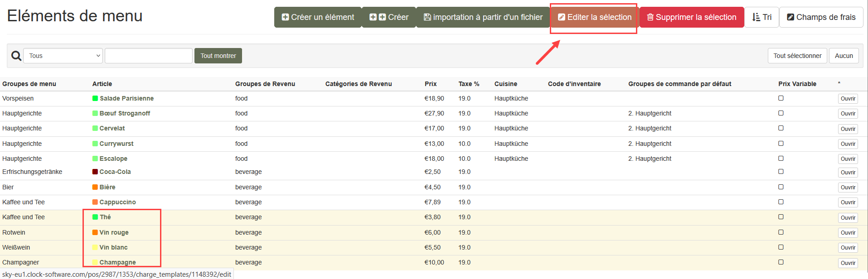Open the Vin rouge row via Ouvrir
The height and width of the screenshot is (279, 868).
point(848,233)
